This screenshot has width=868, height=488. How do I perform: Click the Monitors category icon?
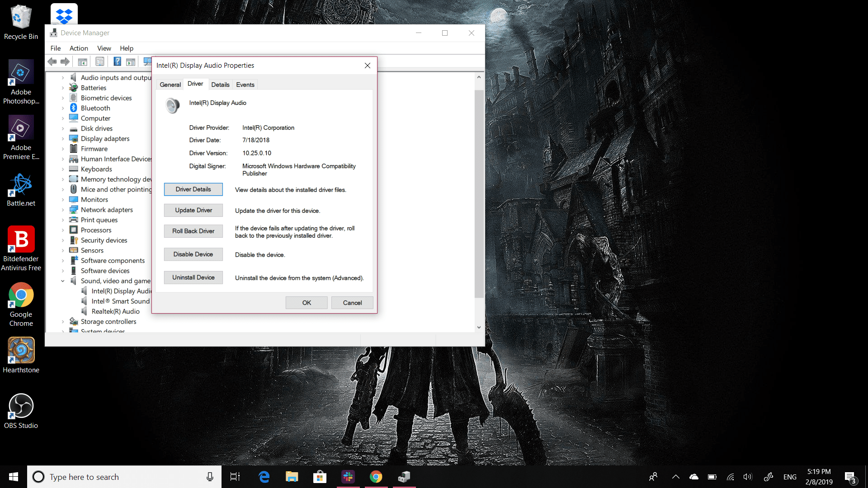tap(74, 199)
